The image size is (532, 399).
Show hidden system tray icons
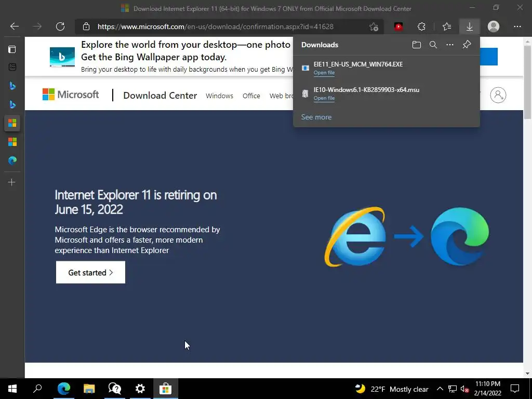tap(440, 389)
